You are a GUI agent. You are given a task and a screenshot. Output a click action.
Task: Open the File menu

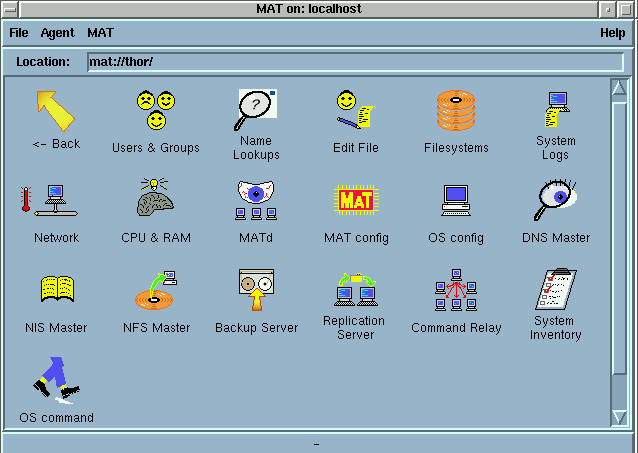click(x=19, y=33)
